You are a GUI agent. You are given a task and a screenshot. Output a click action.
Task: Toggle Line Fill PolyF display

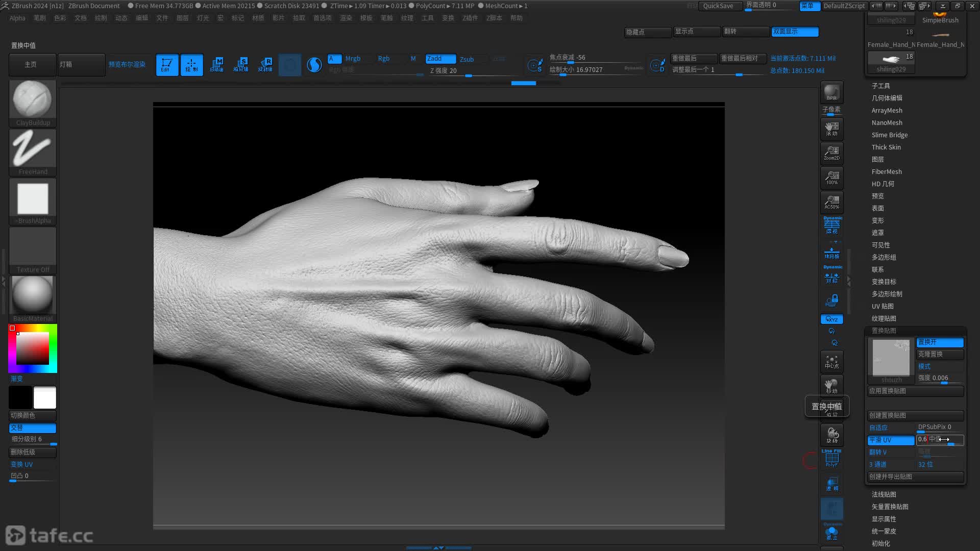pyautogui.click(x=831, y=459)
